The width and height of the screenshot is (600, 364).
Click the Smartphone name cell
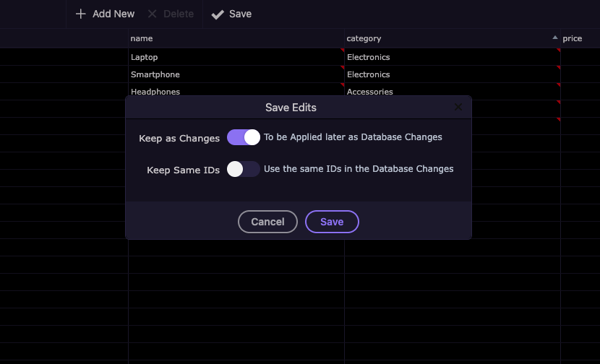pos(155,74)
